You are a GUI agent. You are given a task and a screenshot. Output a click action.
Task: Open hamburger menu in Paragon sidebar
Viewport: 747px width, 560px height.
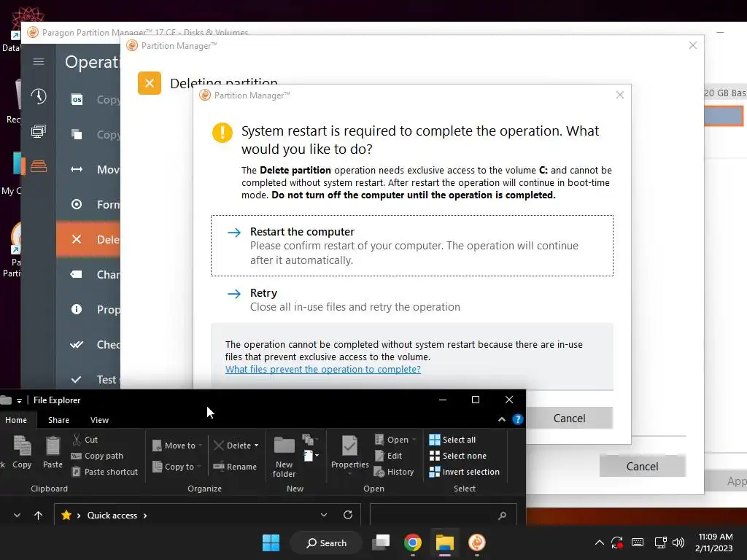39,61
